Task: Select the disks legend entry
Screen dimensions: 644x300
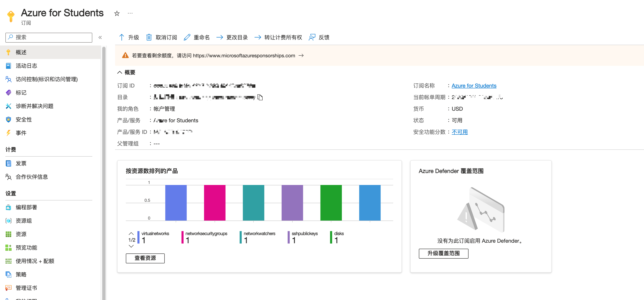Action: click(337, 237)
